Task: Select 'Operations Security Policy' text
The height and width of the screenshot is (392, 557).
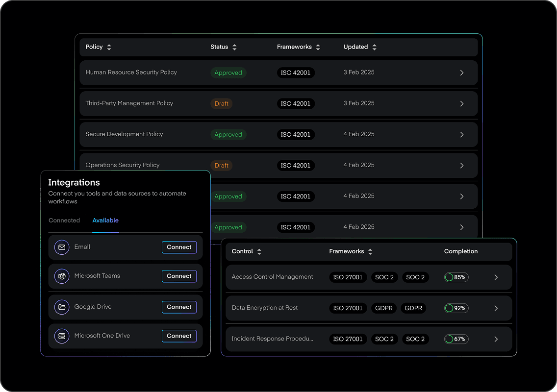Action: (x=123, y=165)
